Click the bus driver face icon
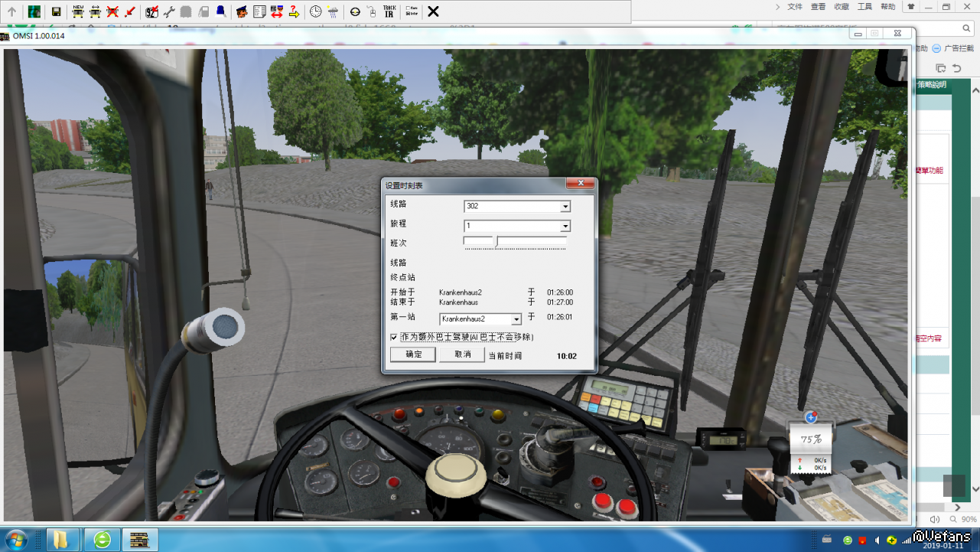Viewport: 980px width, 552px height. 242,11
